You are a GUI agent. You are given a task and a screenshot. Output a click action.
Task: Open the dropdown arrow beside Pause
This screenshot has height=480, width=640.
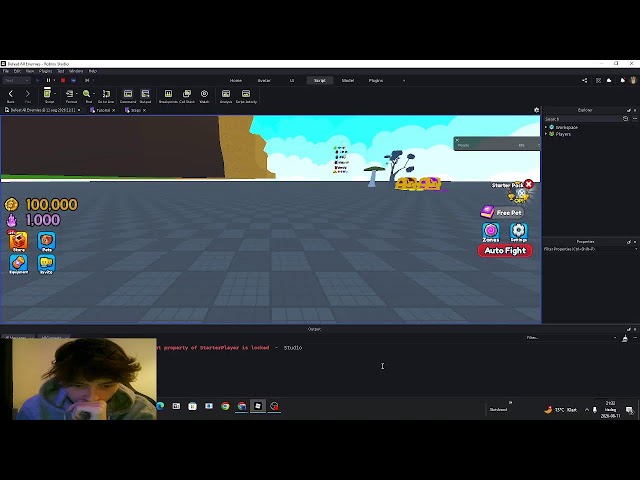(55, 80)
